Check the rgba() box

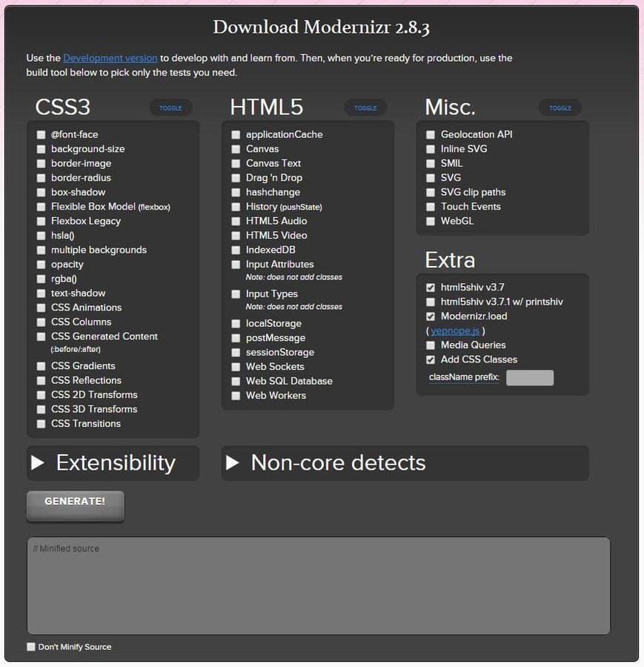pyautogui.click(x=41, y=279)
